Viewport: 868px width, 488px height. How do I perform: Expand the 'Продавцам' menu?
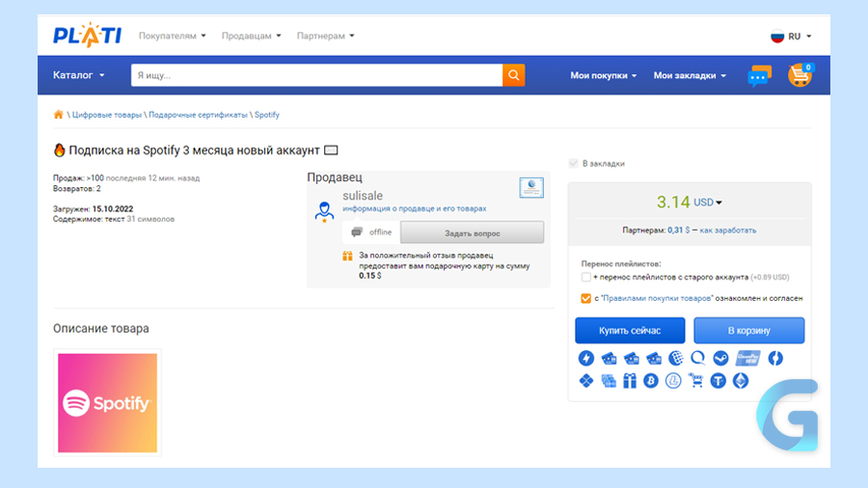click(252, 36)
